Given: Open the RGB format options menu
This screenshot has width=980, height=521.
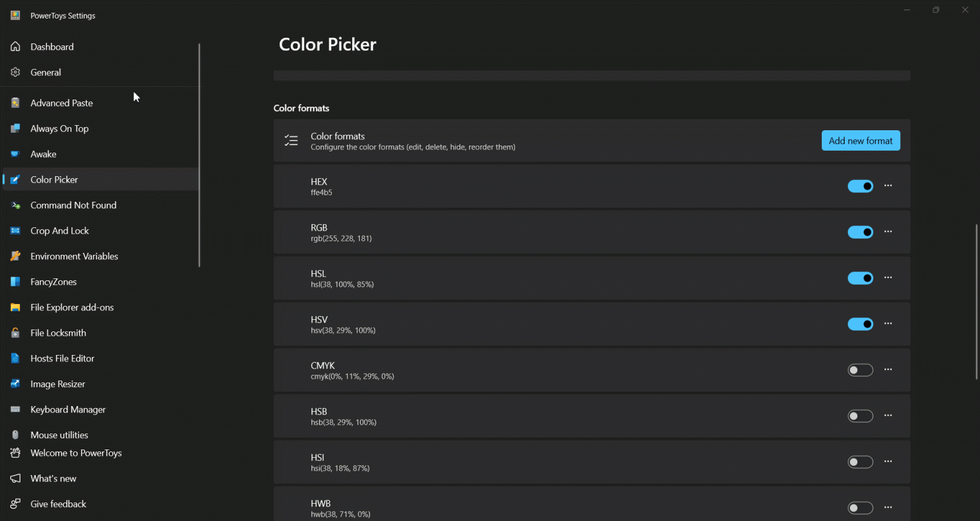Looking at the screenshot, I should (x=888, y=232).
